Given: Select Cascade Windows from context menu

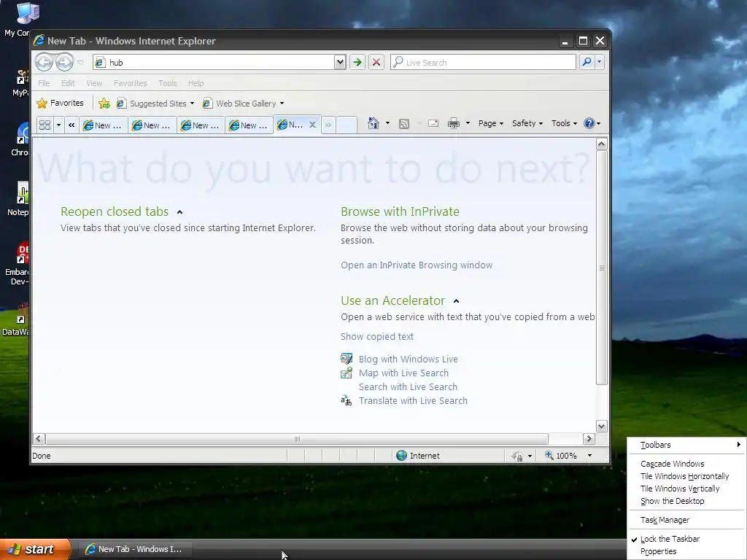Looking at the screenshot, I should [x=672, y=463].
